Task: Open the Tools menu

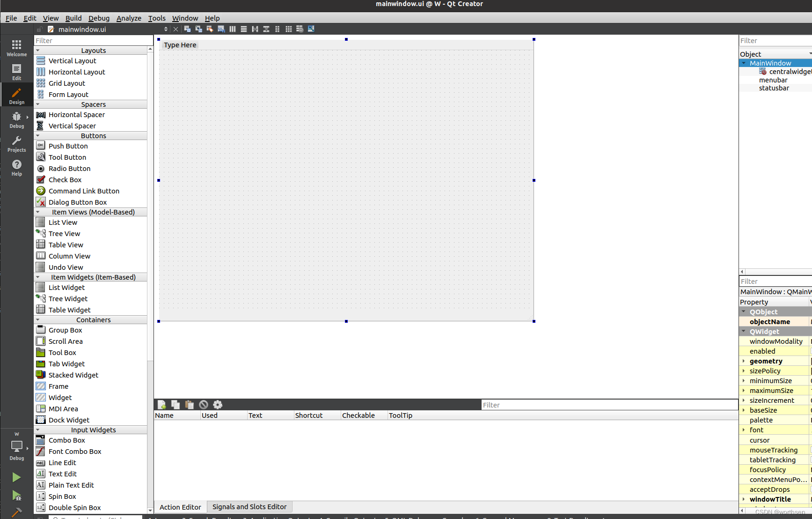Action: tap(156, 18)
